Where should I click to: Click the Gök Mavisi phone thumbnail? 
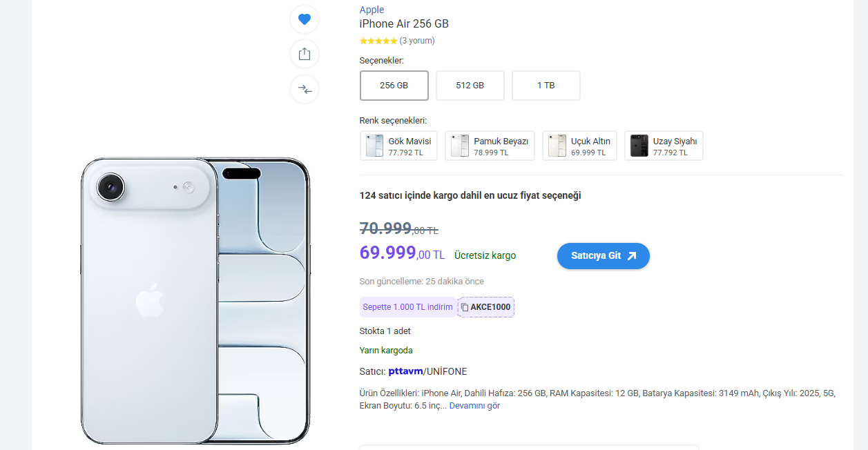374,146
